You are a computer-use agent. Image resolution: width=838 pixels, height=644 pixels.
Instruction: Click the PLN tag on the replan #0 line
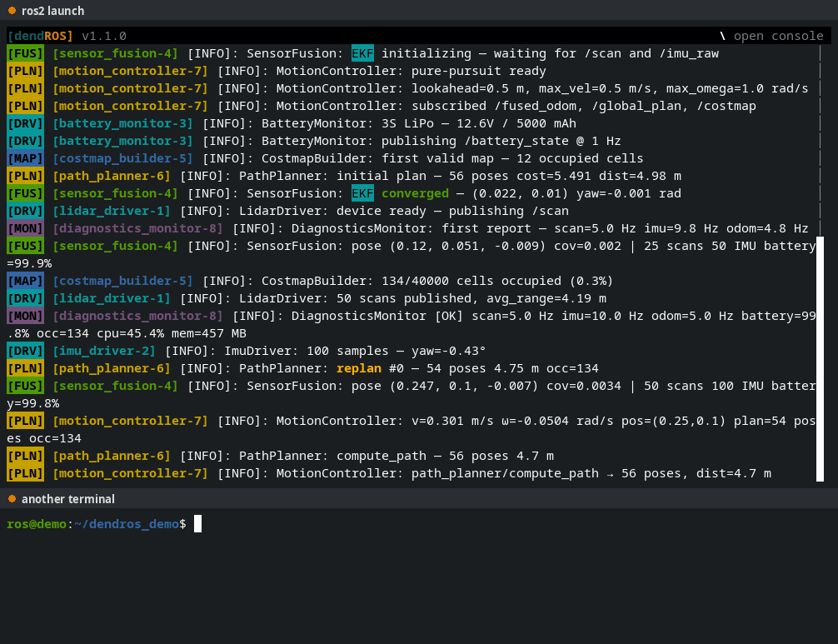tap(25, 368)
